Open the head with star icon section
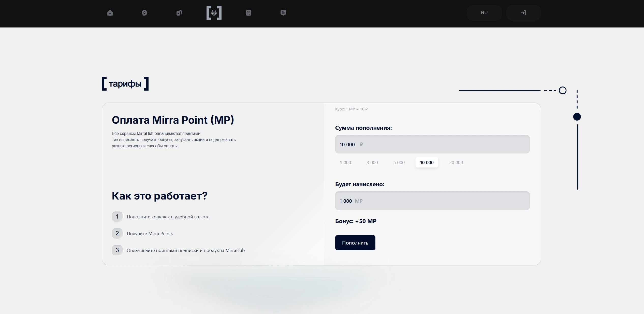This screenshot has height=314, width=644. [x=144, y=13]
